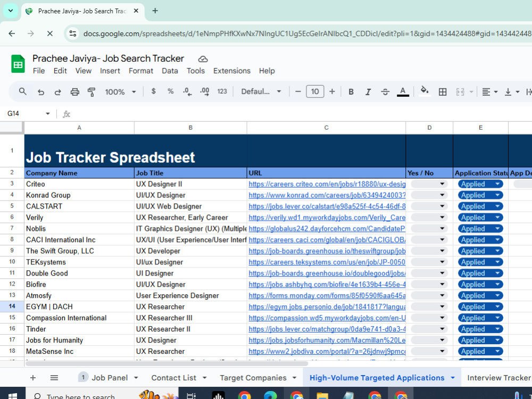
Task: Open the Format menu
Action: (x=141, y=71)
